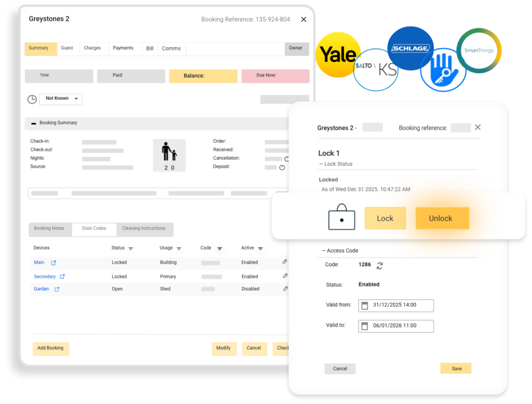Open the Main device external link icon
The width and height of the screenshot is (532, 404).
54,263
